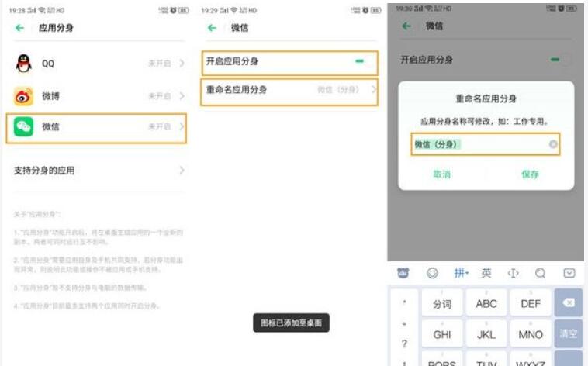Tap the JKL key
This screenshot has width=588, height=366.
486,333
